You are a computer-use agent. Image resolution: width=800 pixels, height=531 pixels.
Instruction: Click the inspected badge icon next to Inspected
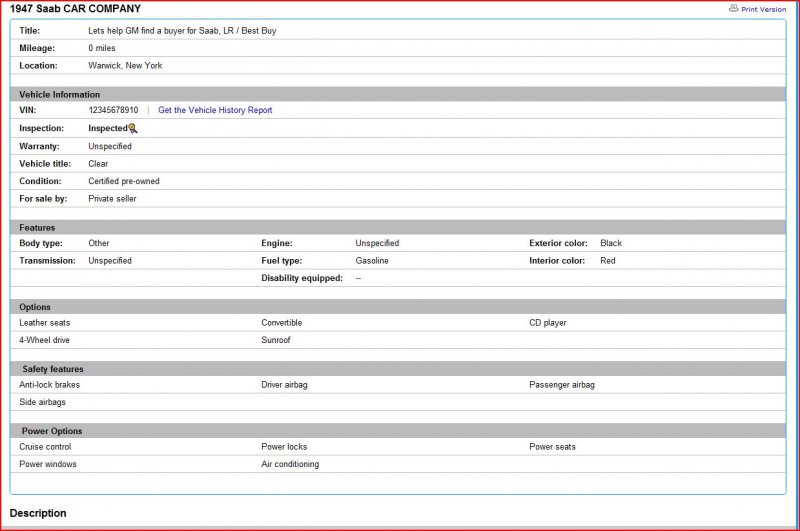(x=133, y=129)
